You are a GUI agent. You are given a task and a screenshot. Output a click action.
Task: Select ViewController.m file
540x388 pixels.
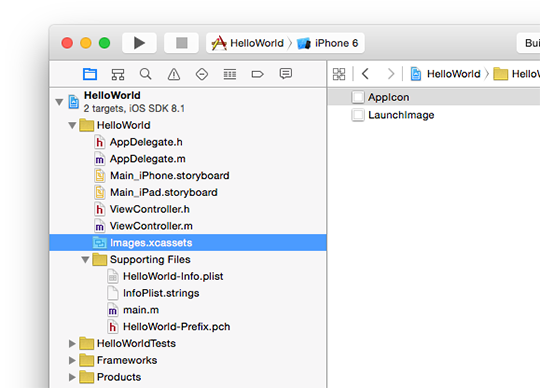(188, 226)
